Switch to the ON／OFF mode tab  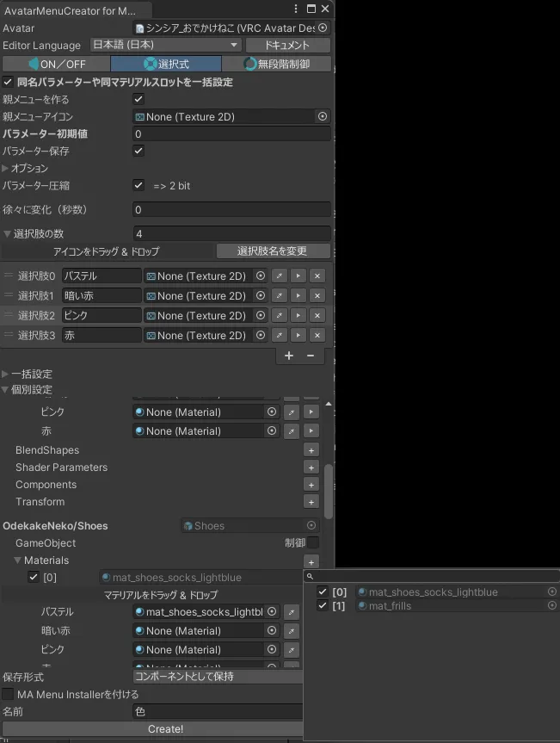56,64
